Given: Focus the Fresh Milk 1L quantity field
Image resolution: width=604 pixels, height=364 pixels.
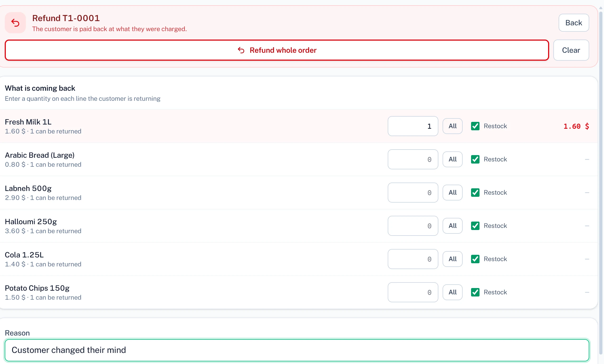Looking at the screenshot, I should click(413, 126).
